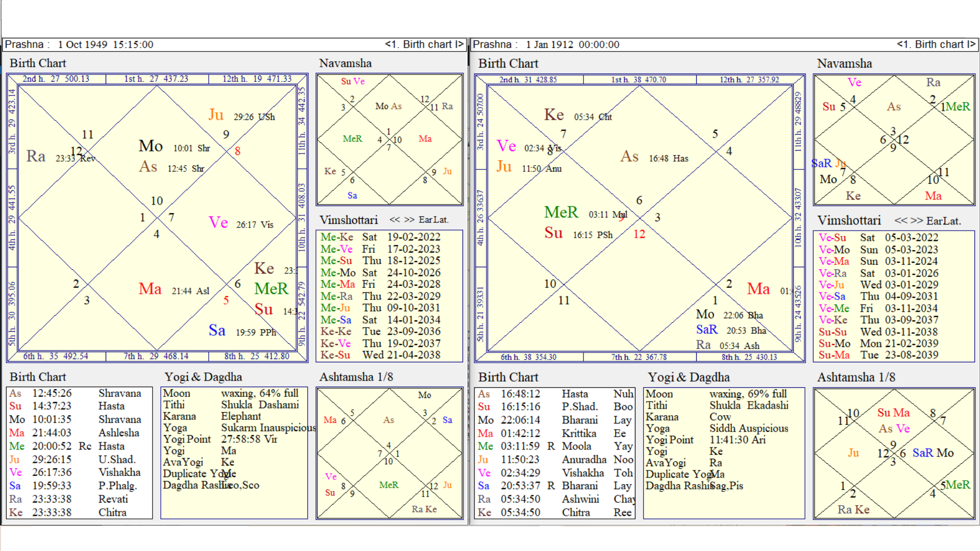The image size is (980, 551).
Task: Click Rahu 'Ra 23:33 Rev' in 1949 birth chart
Action: pyautogui.click(x=61, y=157)
